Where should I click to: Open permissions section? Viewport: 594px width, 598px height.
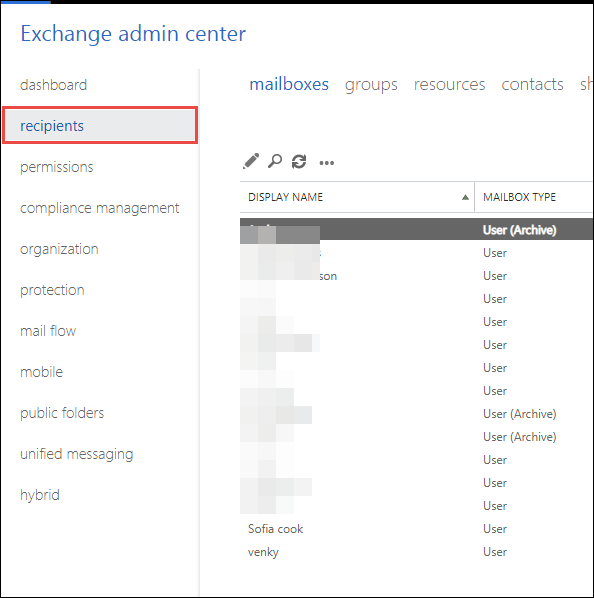(x=56, y=167)
